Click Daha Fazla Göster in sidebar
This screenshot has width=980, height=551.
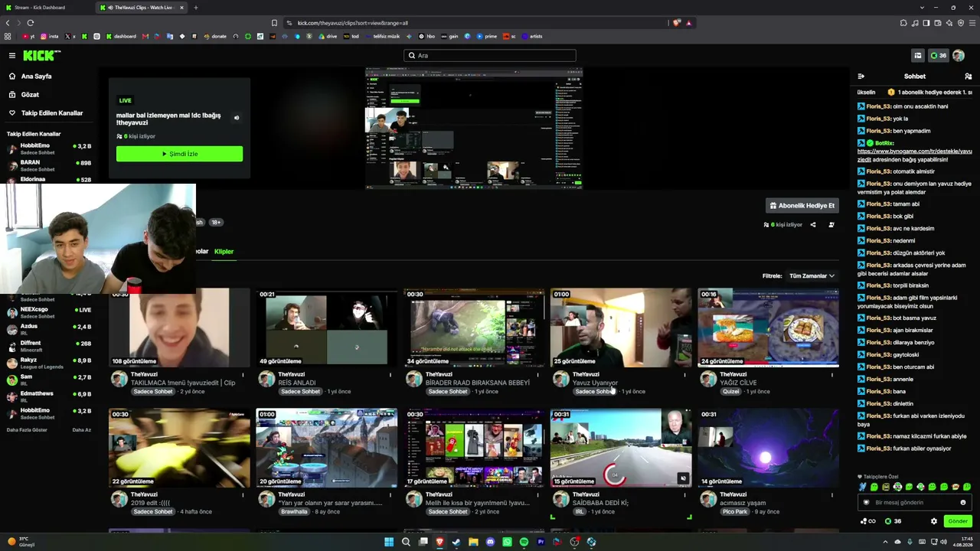pyautogui.click(x=27, y=430)
